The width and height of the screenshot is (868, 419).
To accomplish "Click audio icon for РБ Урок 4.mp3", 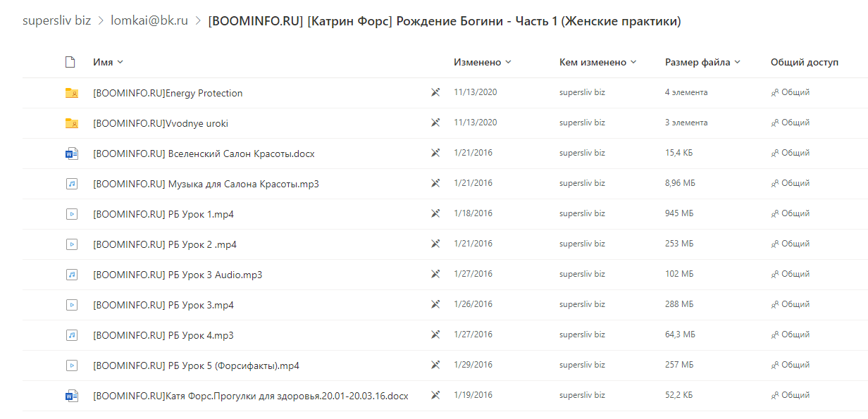I will click(x=71, y=335).
